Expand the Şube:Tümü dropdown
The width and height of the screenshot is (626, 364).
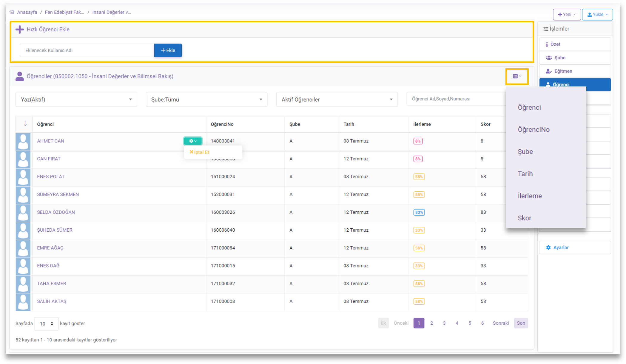(x=206, y=100)
